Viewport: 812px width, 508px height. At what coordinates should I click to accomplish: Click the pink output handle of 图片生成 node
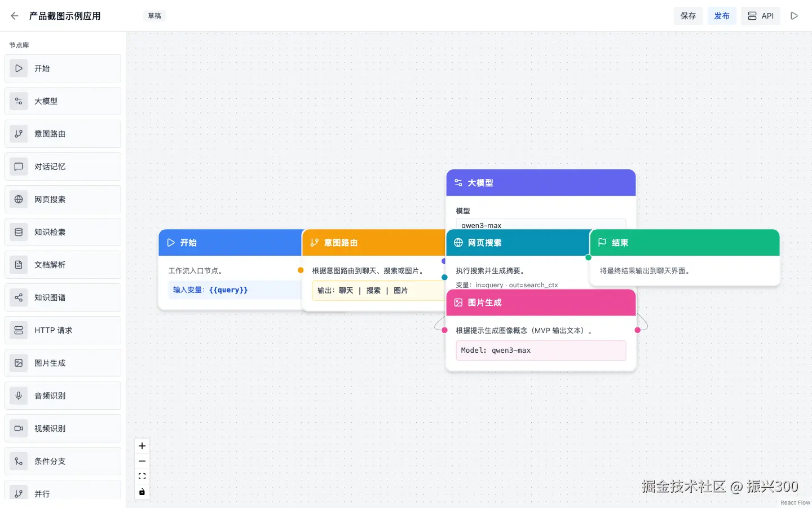[x=638, y=330]
